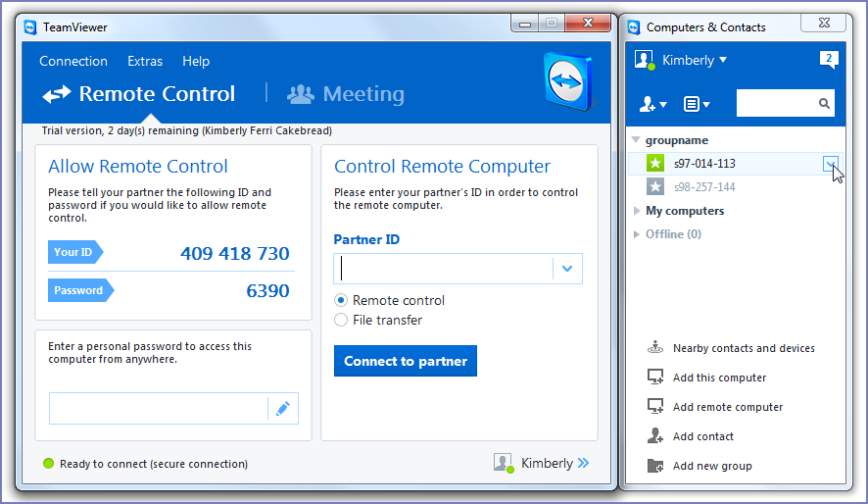Viewport: 868px width, 504px height.
Task: Click the Password label tag
Action: click(x=80, y=290)
